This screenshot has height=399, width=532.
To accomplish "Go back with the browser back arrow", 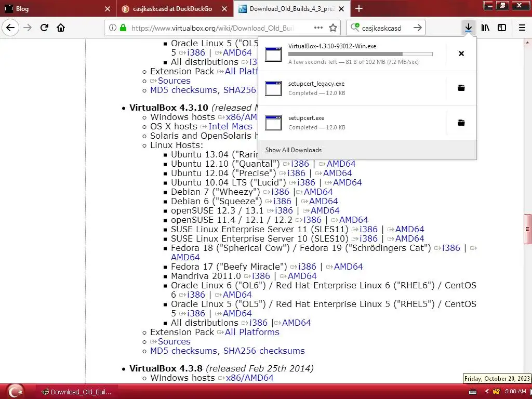I will pyautogui.click(x=10, y=28).
